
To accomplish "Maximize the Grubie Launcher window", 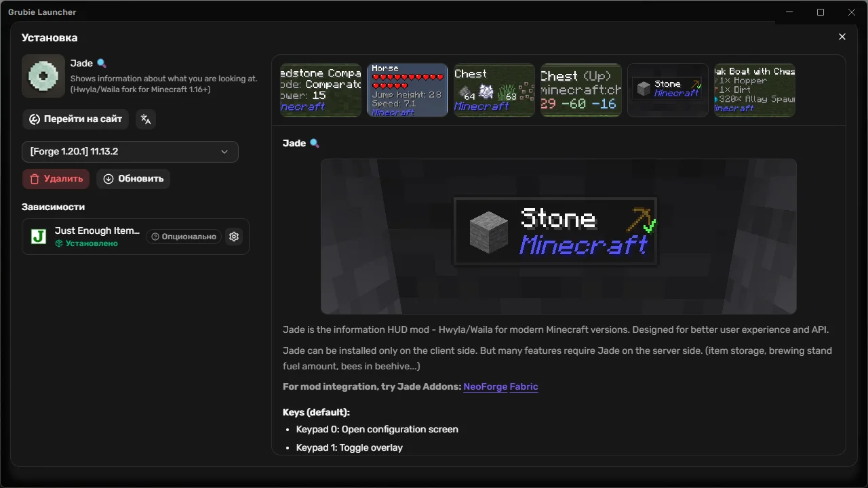I will coord(821,12).
